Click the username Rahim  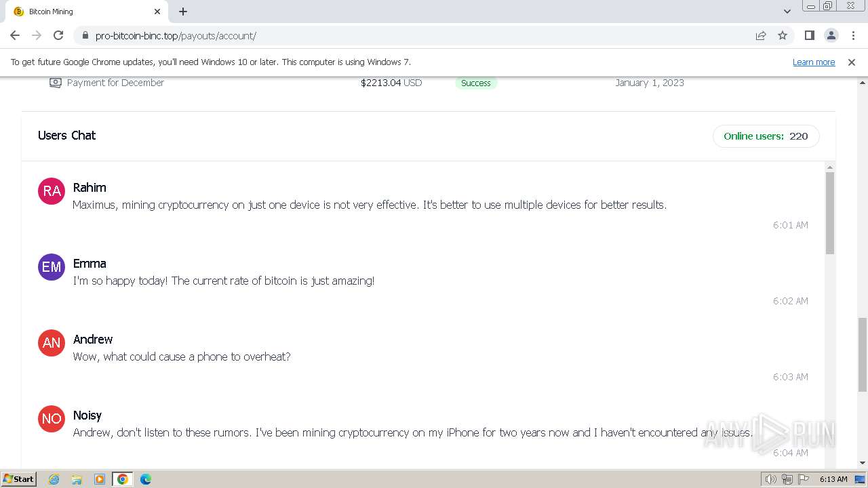tap(90, 188)
